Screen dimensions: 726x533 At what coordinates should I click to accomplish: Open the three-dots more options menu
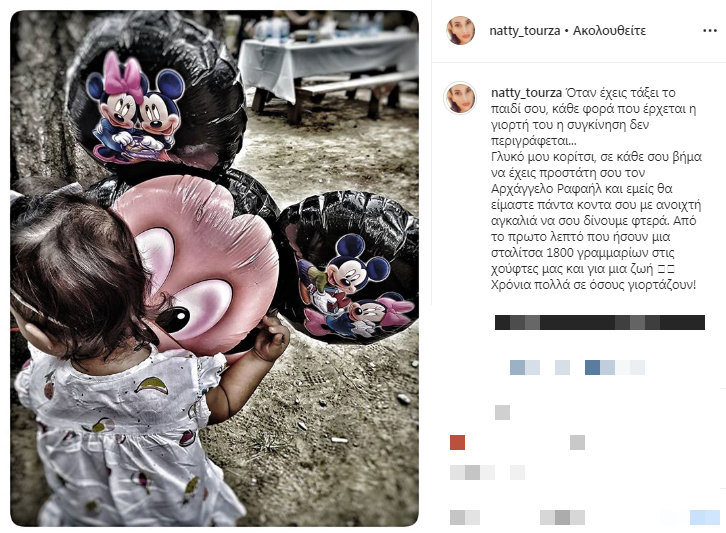709,31
